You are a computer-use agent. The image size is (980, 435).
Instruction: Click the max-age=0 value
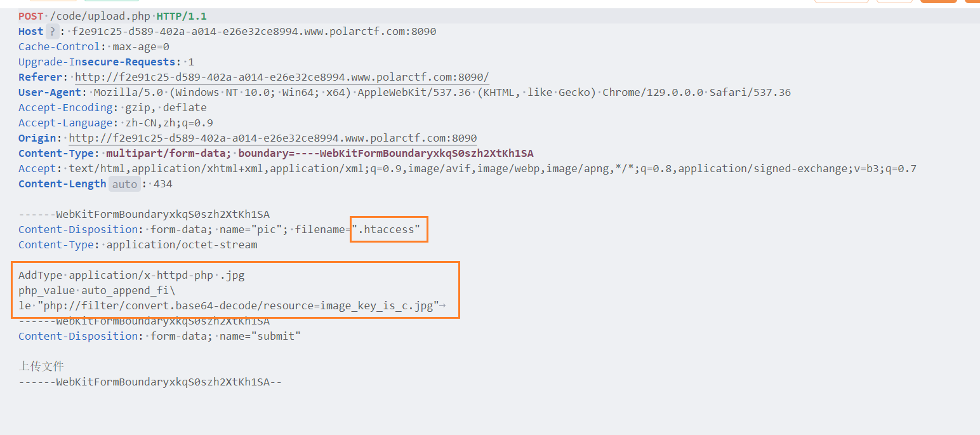[x=141, y=46]
